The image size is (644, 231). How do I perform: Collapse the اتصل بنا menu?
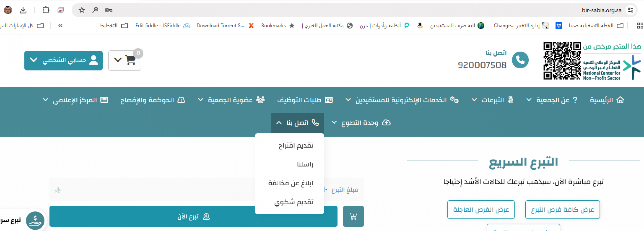[x=297, y=123]
